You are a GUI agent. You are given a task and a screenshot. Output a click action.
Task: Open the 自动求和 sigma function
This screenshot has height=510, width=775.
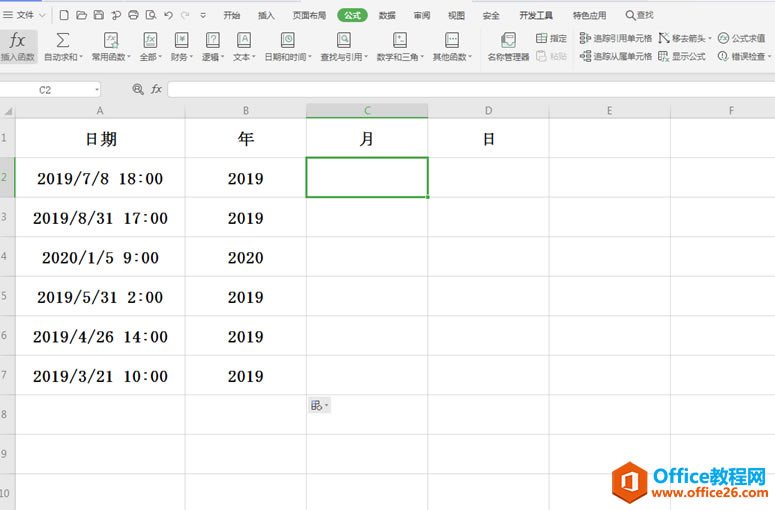63,47
